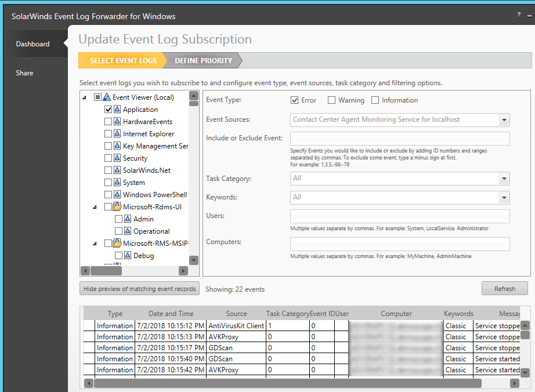
Task: Click the log tree scroll up arrow
Action: click(x=194, y=96)
